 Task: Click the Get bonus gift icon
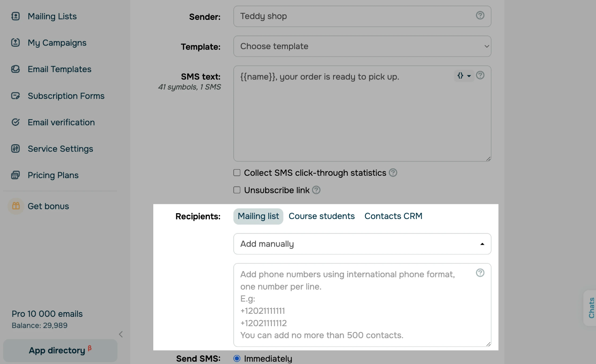tap(16, 206)
